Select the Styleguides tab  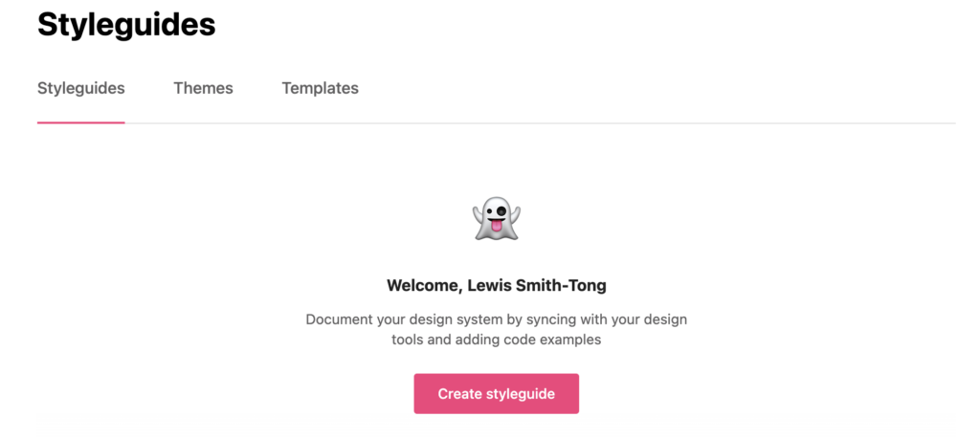pos(80,88)
